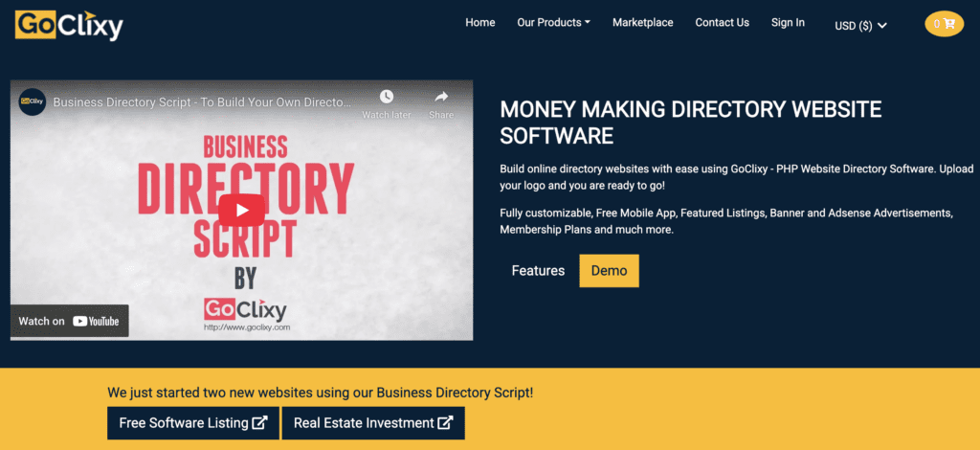
Task: Click the GoClixy channel avatar on video
Action: (32, 101)
